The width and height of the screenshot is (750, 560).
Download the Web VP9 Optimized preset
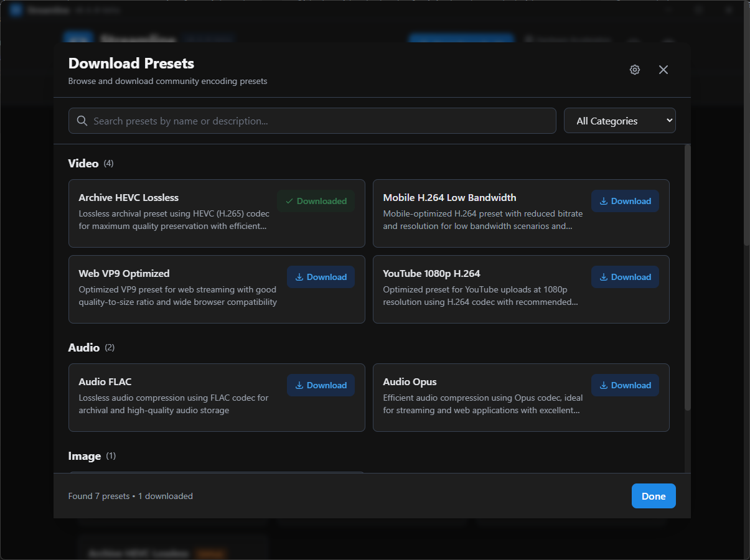(x=321, y=276)
